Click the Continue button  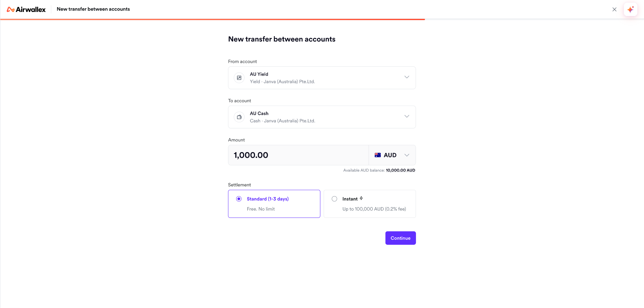click(x=401, y=238)
